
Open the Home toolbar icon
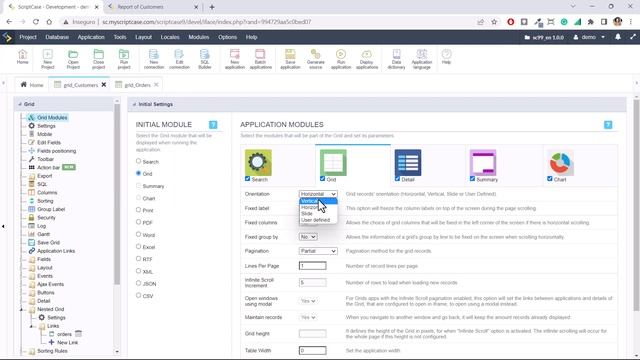22,57
